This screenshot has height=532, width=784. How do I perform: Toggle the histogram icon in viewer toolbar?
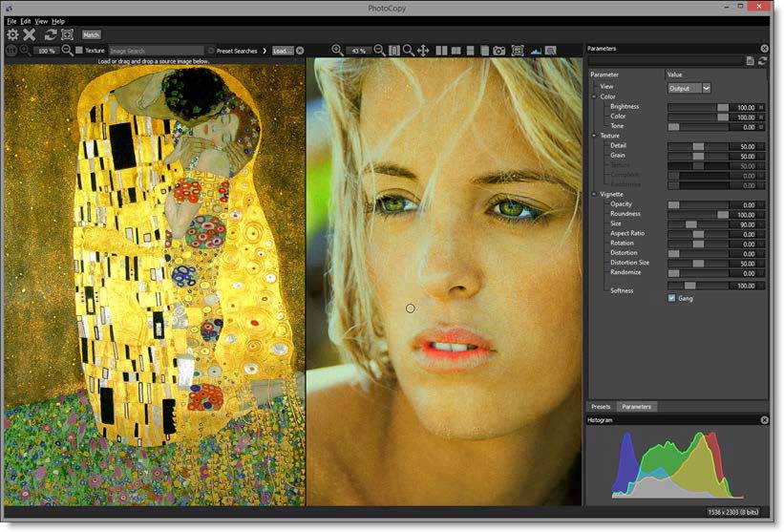pyautogui.click(x=535, y=51)
